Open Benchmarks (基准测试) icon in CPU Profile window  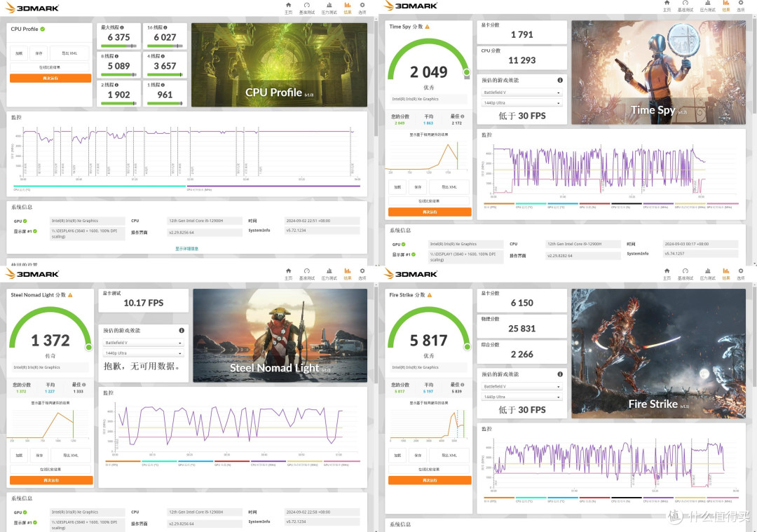(x=306, y=7)
